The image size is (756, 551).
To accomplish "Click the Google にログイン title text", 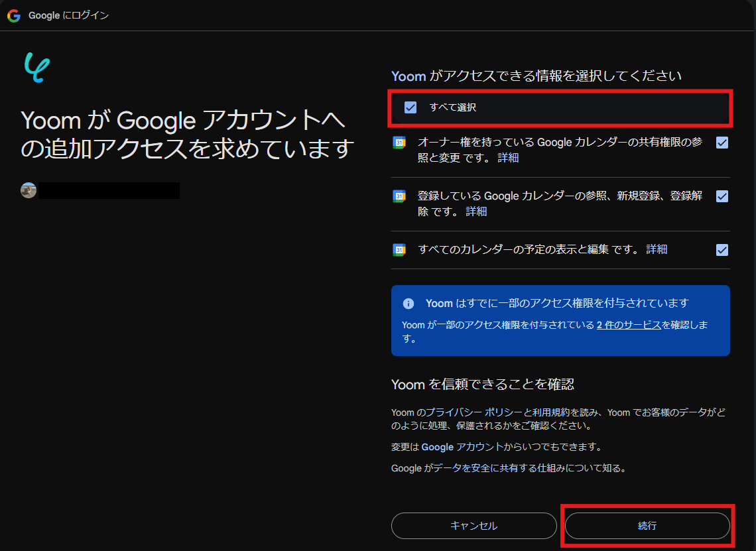I will coord(68,15).
